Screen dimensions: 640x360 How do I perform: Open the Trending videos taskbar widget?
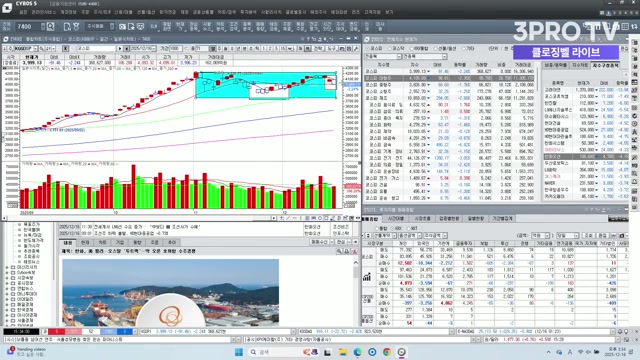pos(27,352)
